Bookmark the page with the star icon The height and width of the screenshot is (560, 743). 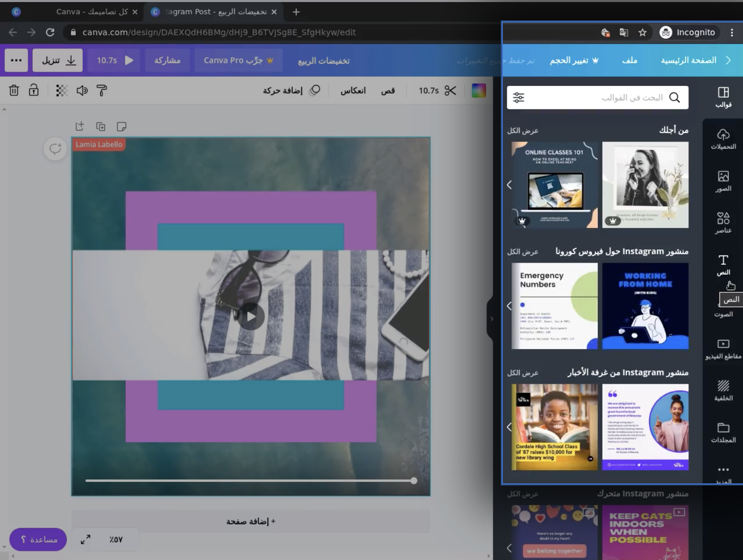point(642,32)
